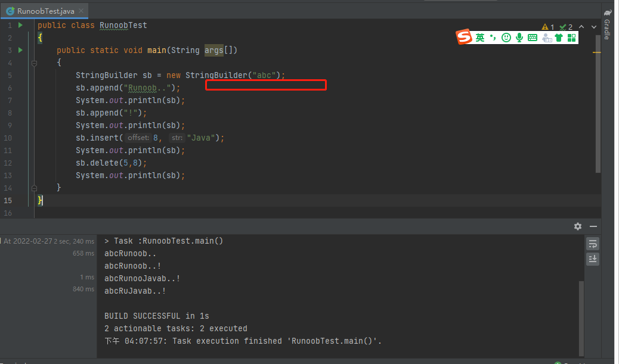Click 'Task execution finished' console line
This screenshot has width=619, height=364.
click(x=243, y=341)
